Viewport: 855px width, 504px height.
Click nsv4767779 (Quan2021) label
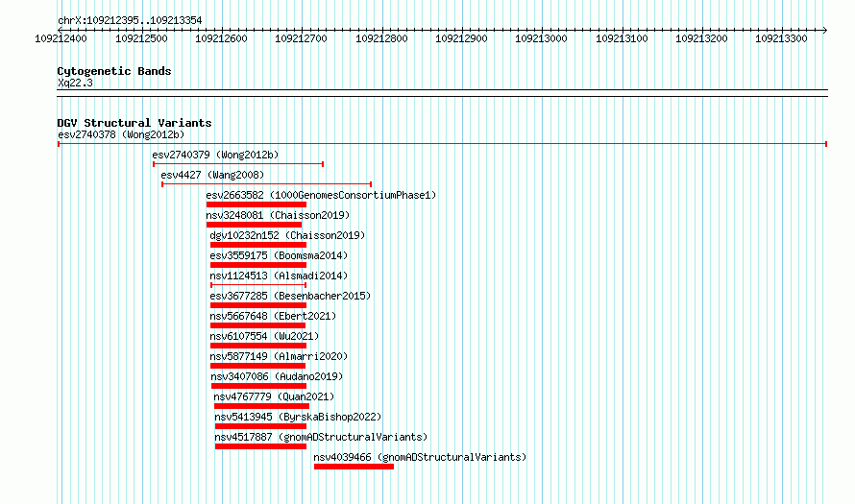(x=275, y=396)
